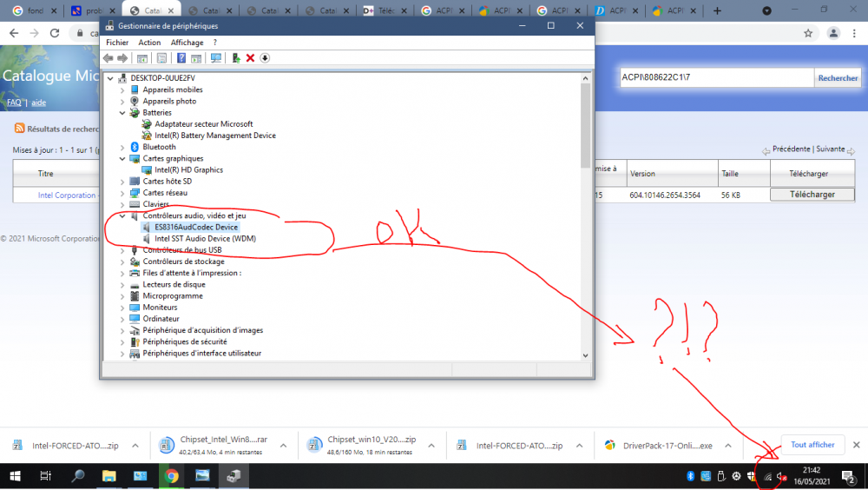This screenshot has height=490, width=868.
Task: Select Périphériques de sécurité category
Action: pos(184,341)
